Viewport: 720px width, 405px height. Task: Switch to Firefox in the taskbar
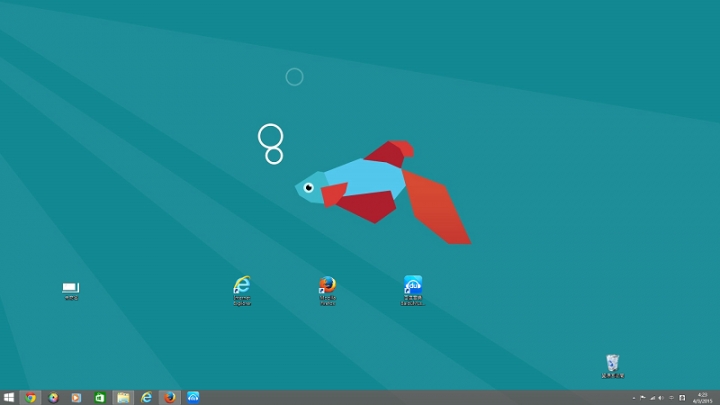pos(170,398)
